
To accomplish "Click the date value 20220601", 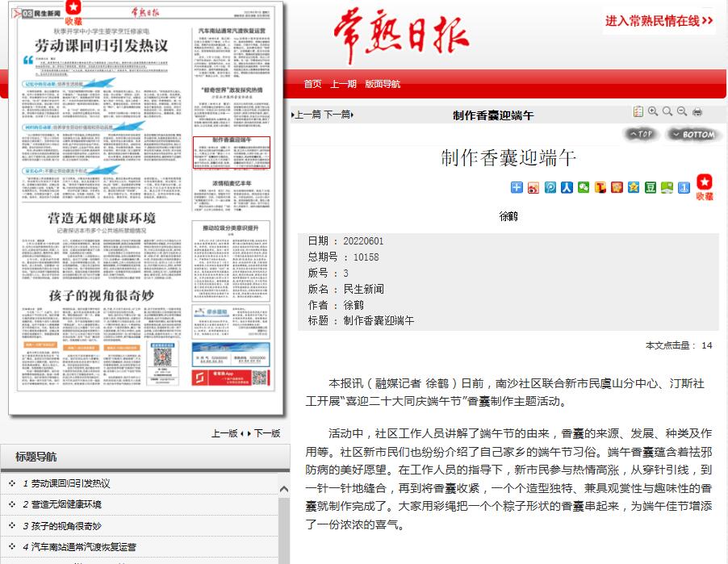I will click(x=363, y=241).
